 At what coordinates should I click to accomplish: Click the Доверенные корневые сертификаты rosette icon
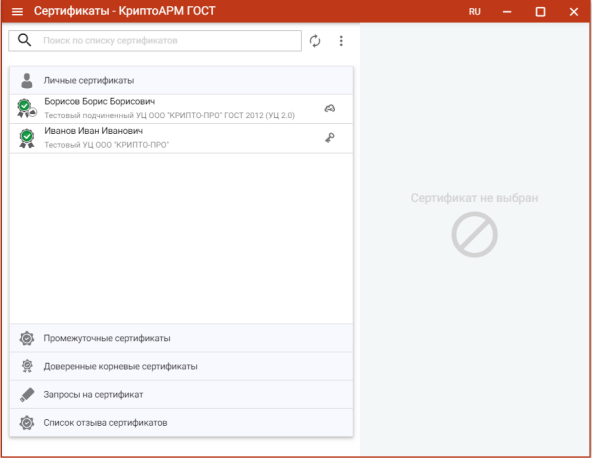[x=27, y=366]
